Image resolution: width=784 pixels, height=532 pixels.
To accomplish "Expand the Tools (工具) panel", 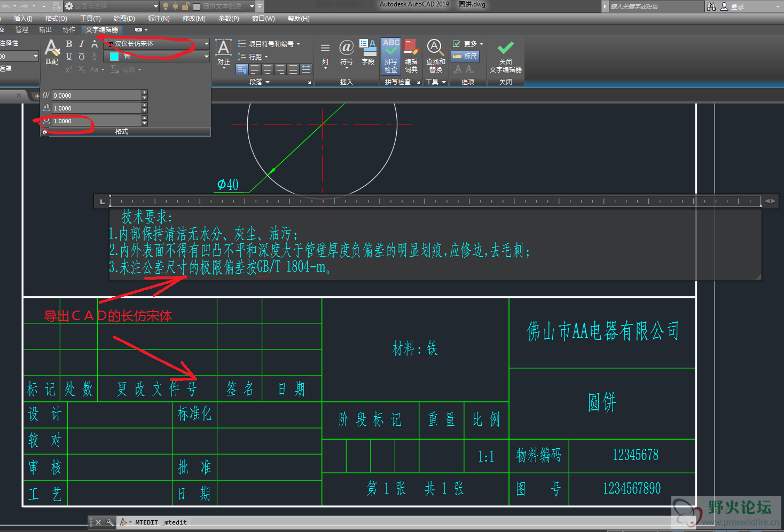I will [435, 82].
